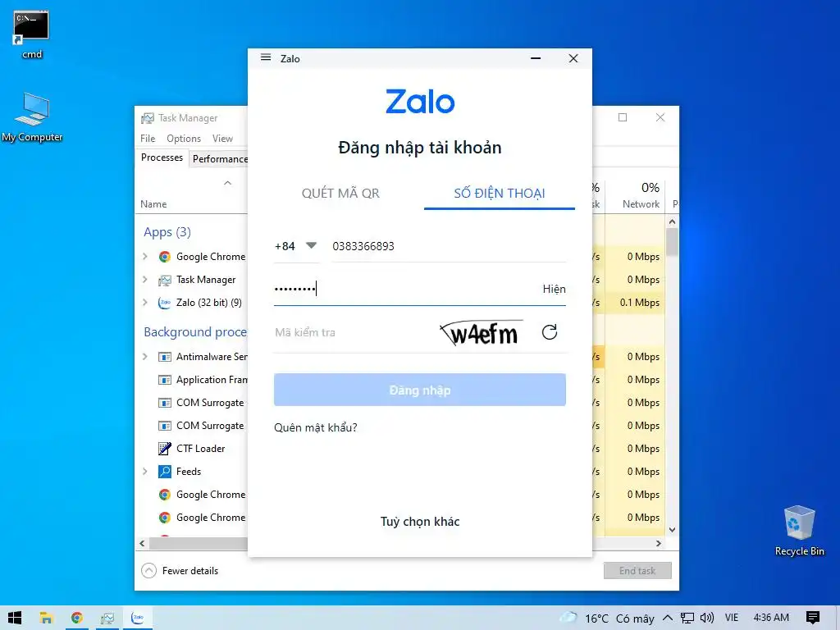Image resolution: width=840 pixels, height=630 pixels.
Task: Click the Background processes group header
Action: tap(195, 332)
